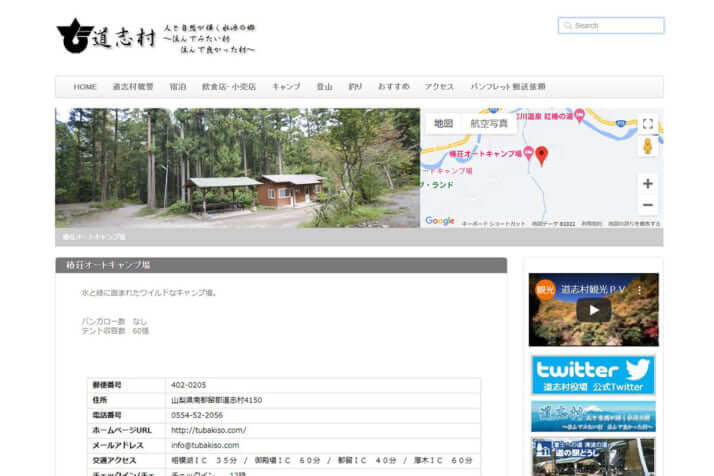
Task: Expand the キャンプ menu
Action: coord(286,87)
